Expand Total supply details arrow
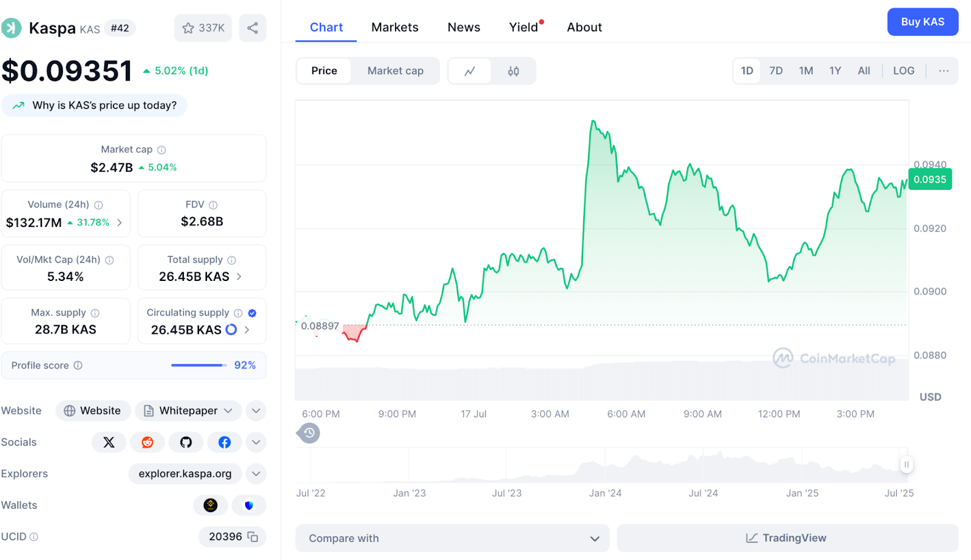This screenshot has width=971, height=560. 239,277
